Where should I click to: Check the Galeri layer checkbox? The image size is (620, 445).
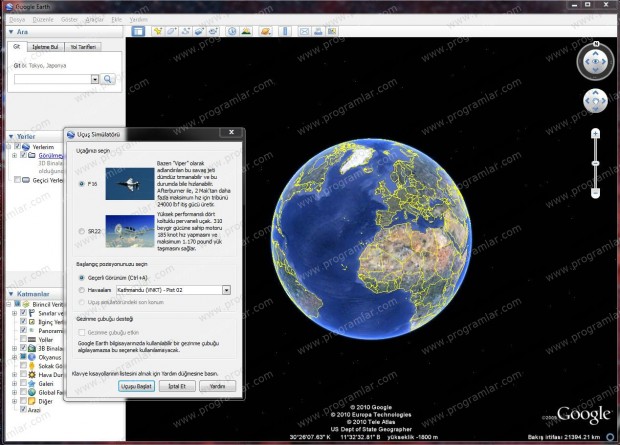tap(23, 383)
